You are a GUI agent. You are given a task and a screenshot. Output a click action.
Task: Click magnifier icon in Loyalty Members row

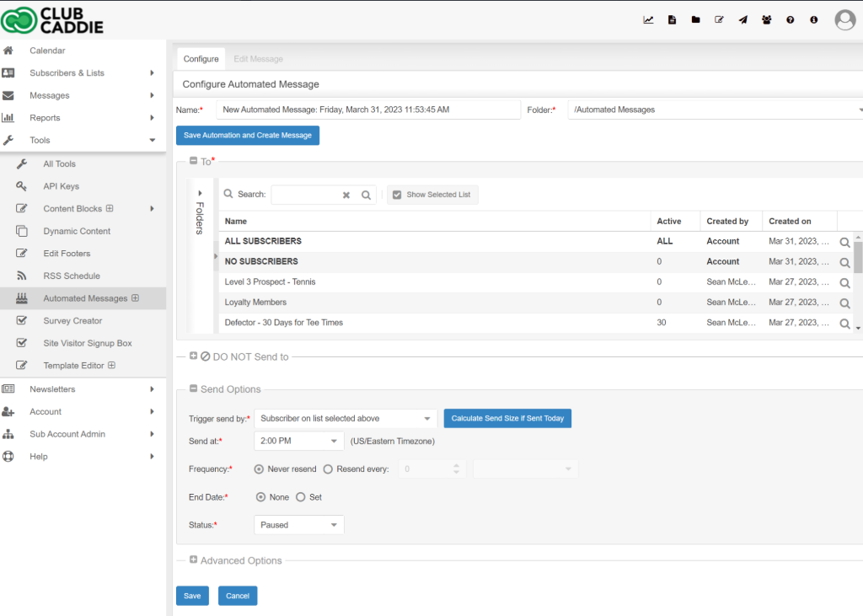845,303
